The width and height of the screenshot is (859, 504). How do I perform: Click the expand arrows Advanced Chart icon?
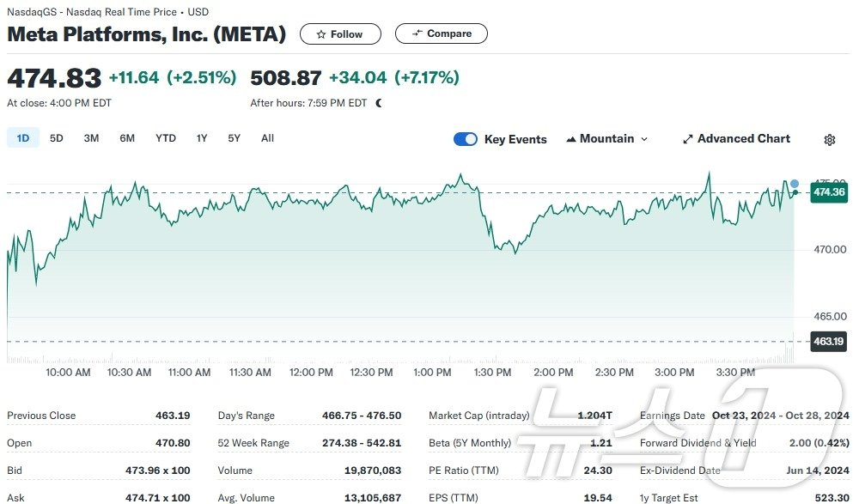coord(687,139)
